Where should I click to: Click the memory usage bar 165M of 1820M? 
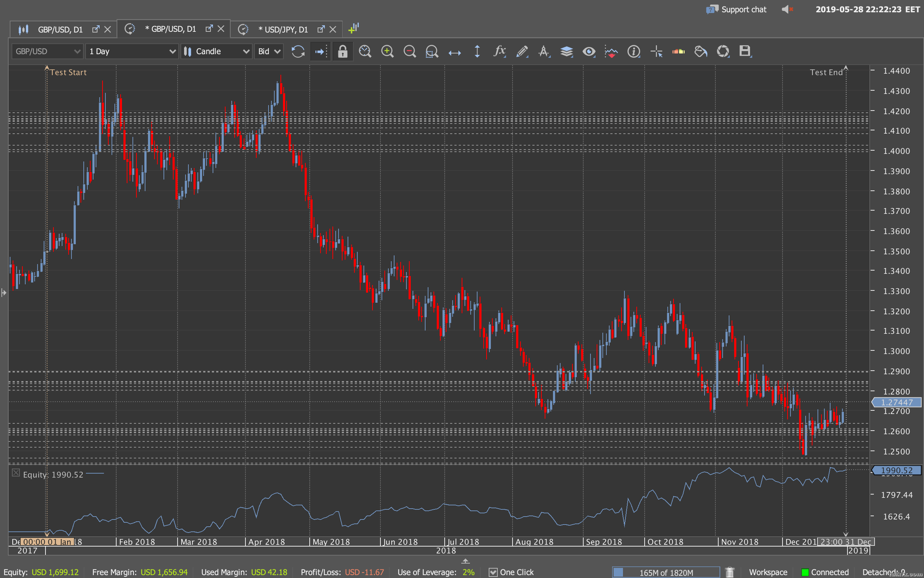tap(666, 572)
